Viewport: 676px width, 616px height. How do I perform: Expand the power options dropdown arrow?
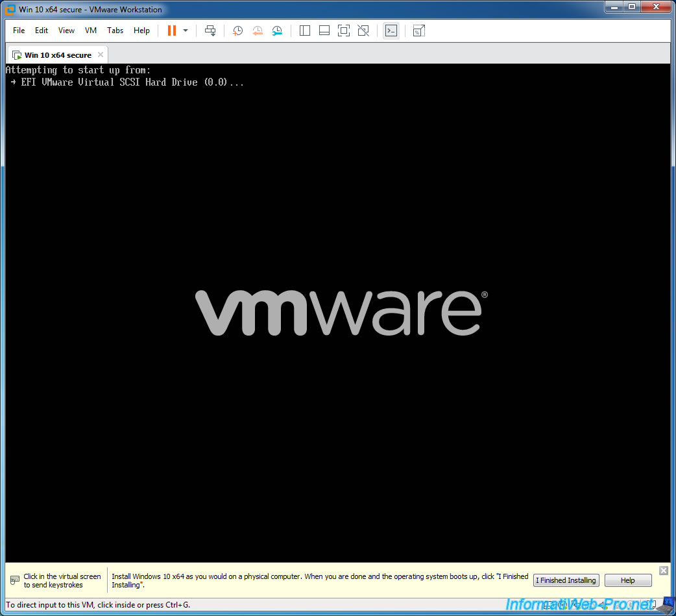(x=186, y=31)
